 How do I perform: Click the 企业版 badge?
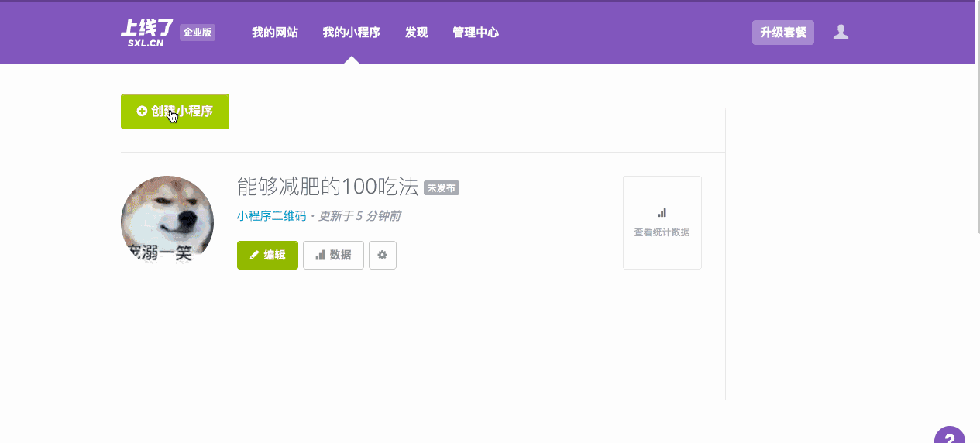point(198,33)
